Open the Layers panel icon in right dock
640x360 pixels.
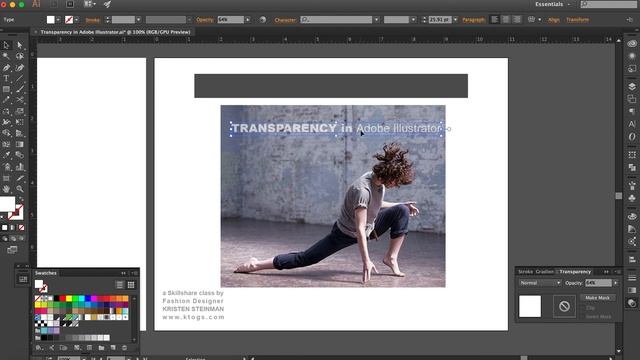click(632, 86)
